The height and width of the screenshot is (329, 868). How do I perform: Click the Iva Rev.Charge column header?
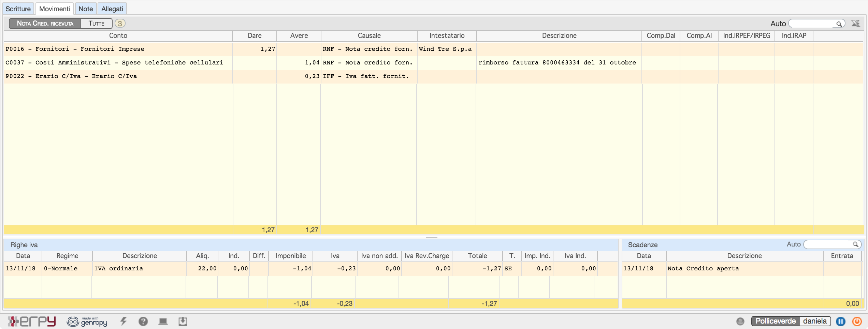tap(427, 256)
